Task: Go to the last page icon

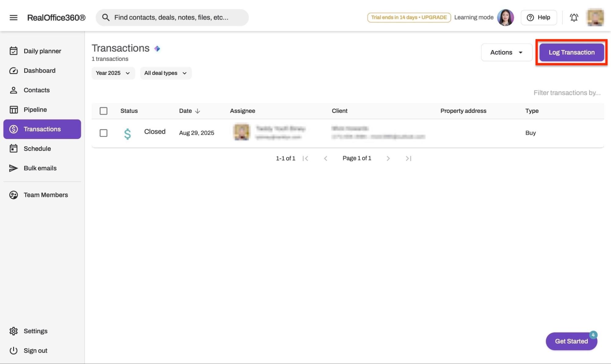Action: click(x=408, y=158)
